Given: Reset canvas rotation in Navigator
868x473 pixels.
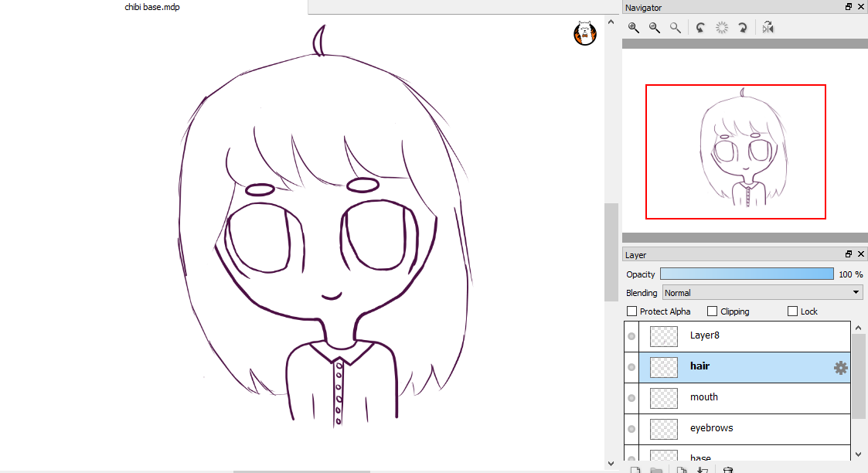Looking at the screenshot, I should 721,28.
